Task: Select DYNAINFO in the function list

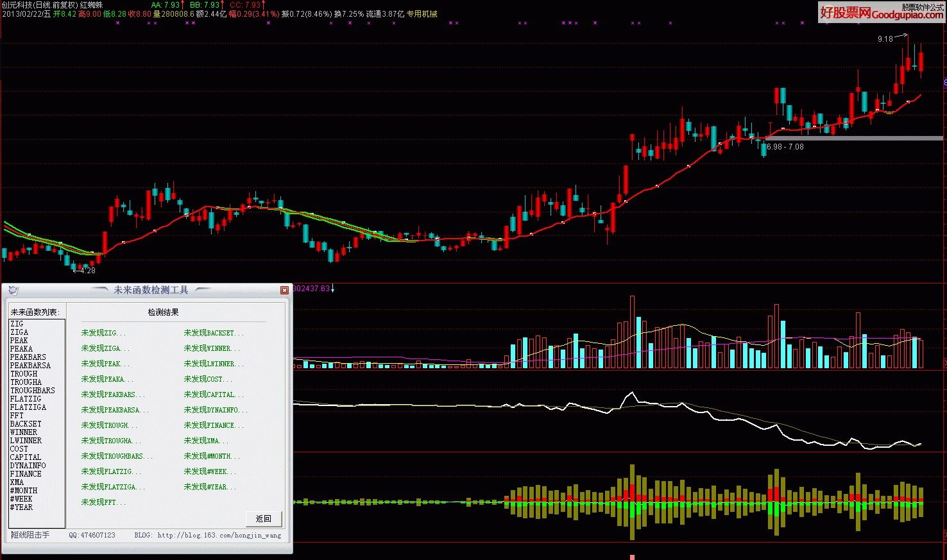Action: (28, 466)
